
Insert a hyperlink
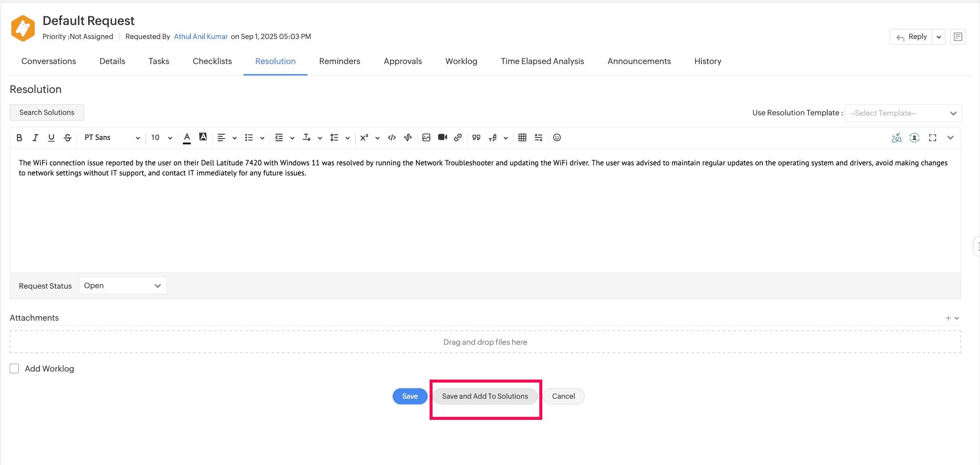click(x=458, y=138)
